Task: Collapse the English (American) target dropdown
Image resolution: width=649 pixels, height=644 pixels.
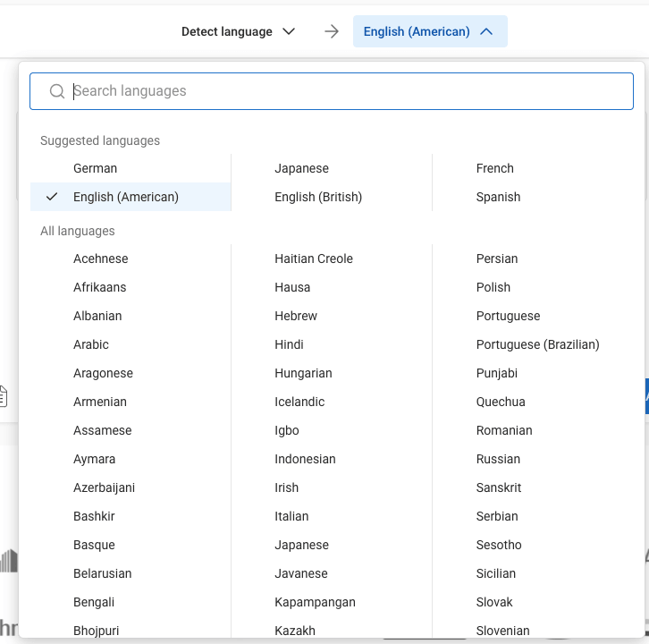Action: pyautogui.click(x=429, y=31)
